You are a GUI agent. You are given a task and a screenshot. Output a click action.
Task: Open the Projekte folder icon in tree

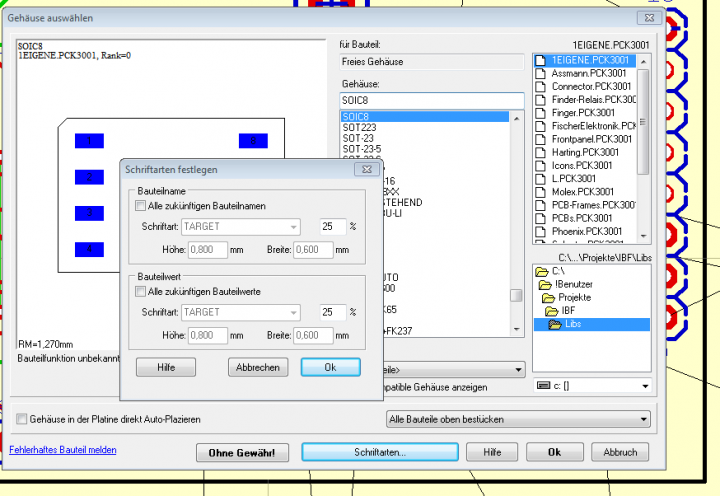pyautogui.click(x=551, y=298)
